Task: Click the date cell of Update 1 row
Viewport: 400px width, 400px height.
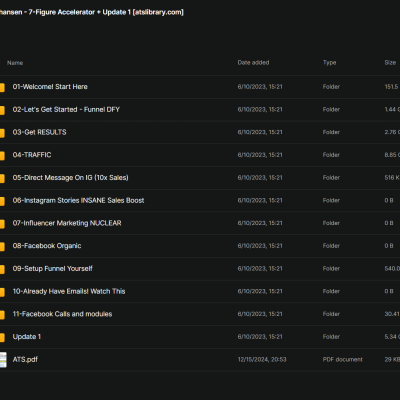Action: tap(260, 337)
